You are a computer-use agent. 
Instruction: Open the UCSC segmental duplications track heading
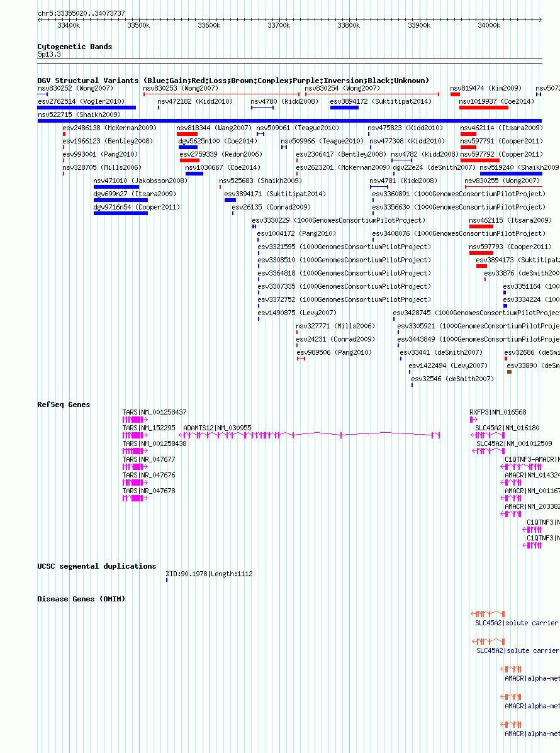pos(96,566)
